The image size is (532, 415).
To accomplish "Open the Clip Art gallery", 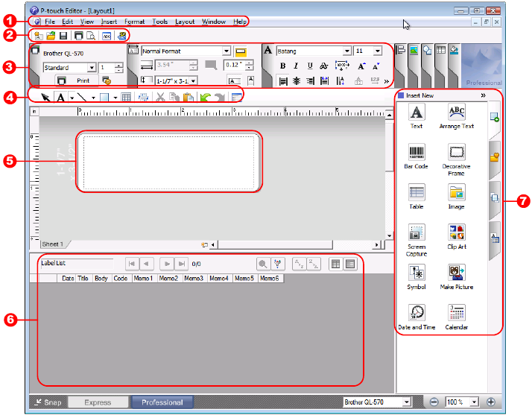I will point(456,237).
